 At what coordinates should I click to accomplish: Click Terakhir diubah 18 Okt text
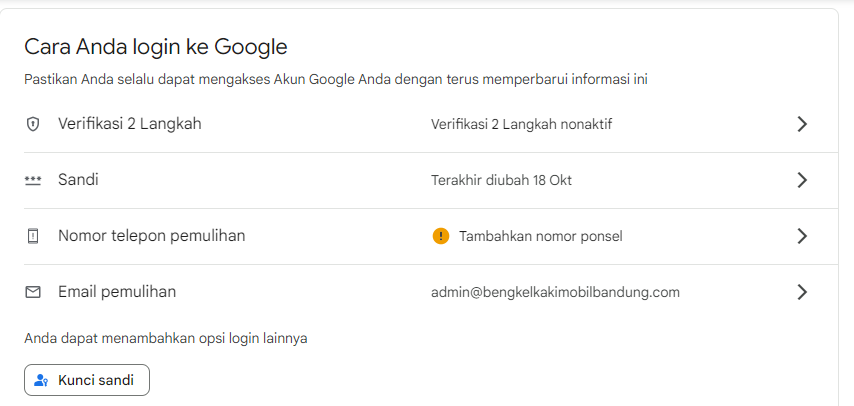tap(501, 180)
